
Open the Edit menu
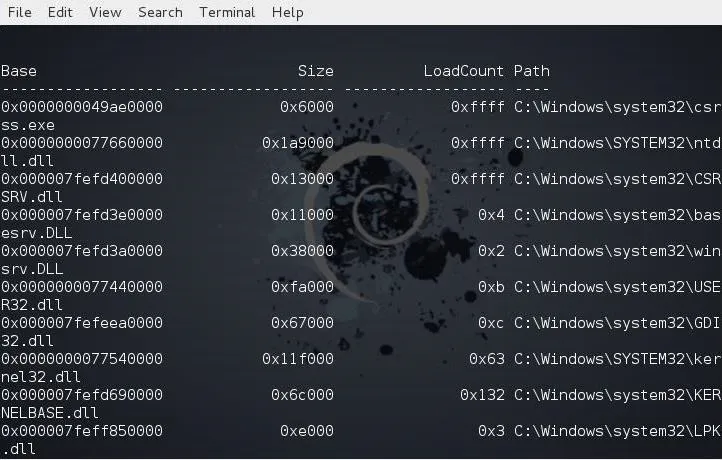60,12
